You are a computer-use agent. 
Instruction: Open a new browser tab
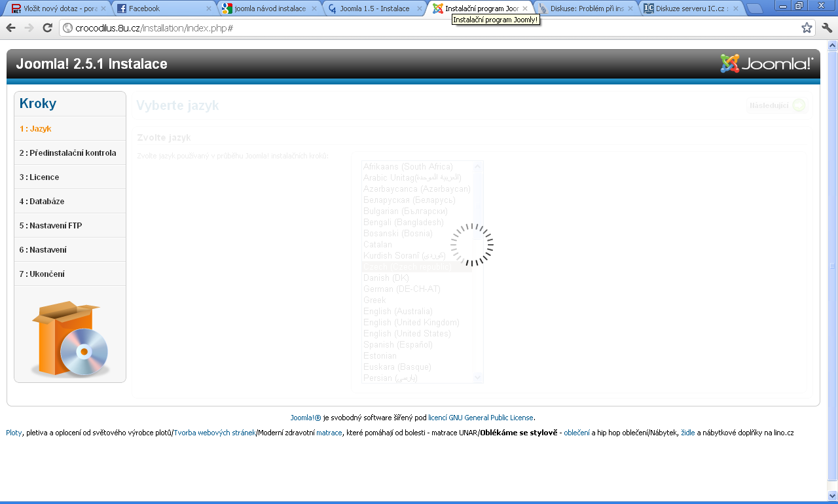(755, 9)
